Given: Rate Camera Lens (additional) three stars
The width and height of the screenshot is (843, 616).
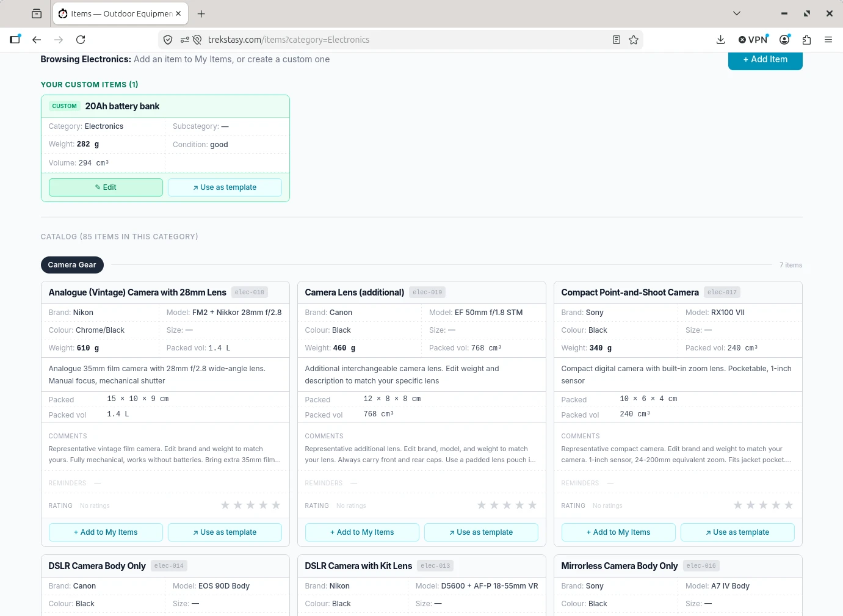Looking at the screenshot, I should point(507,505).
